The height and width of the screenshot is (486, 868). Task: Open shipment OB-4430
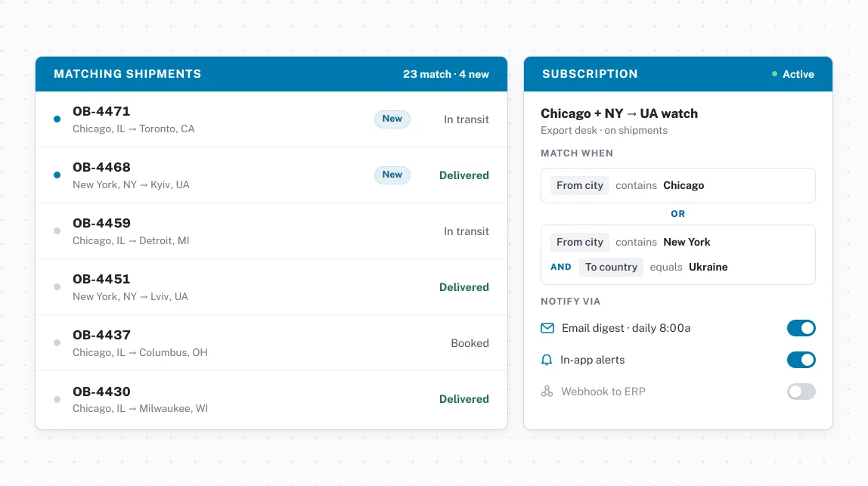tap(271, 400)
